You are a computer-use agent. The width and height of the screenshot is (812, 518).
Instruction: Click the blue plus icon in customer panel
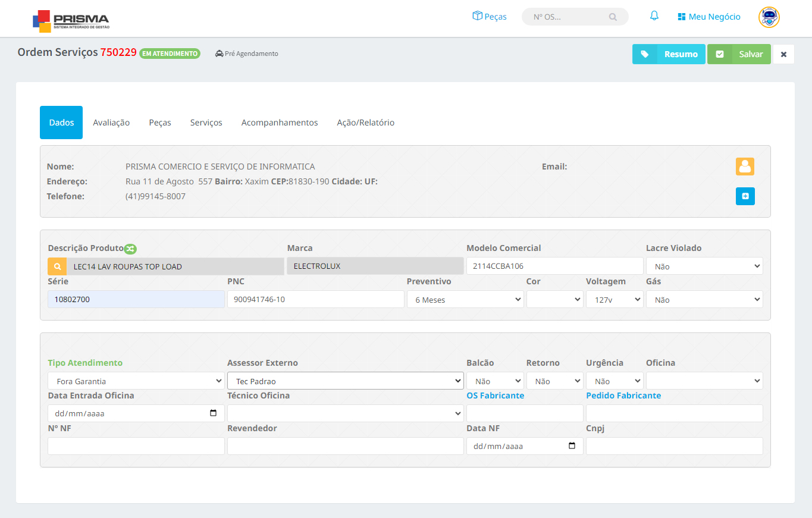pos(745,196)
